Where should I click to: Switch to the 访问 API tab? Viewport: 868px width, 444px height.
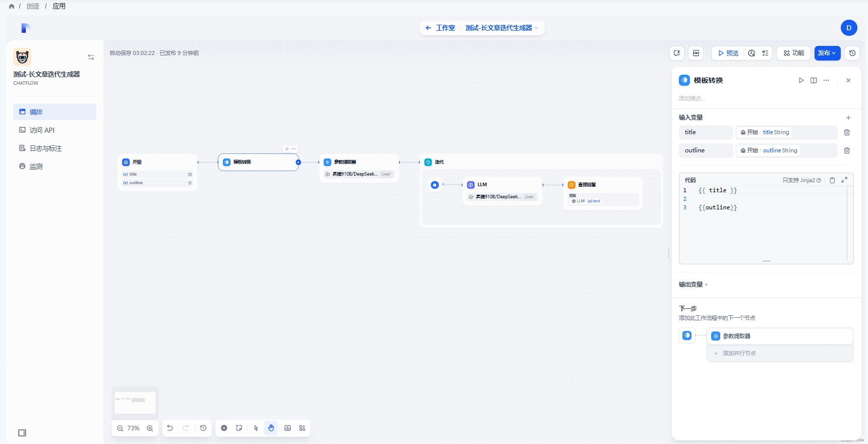(x=42, y=130)
